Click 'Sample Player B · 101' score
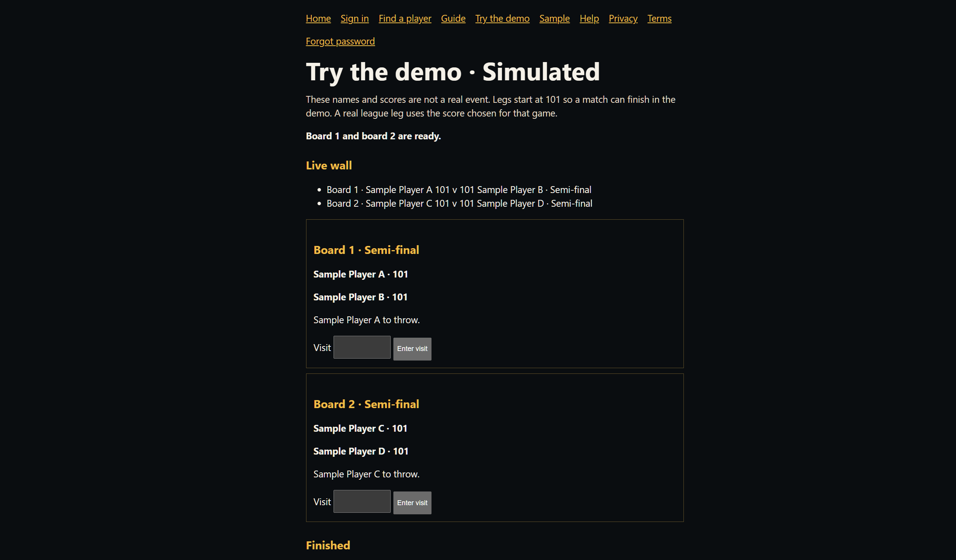 (360, 297)
